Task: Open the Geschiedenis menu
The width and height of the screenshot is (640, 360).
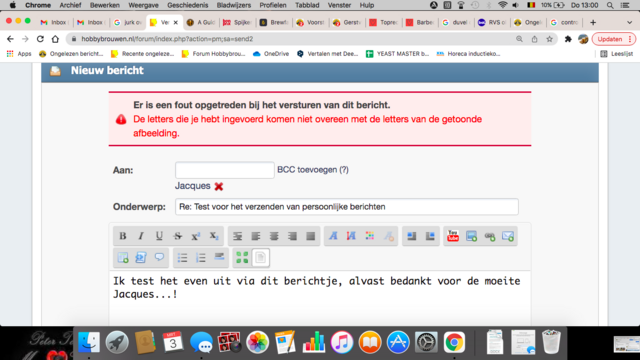Action: pyautogui.click(x=188, y=5)
